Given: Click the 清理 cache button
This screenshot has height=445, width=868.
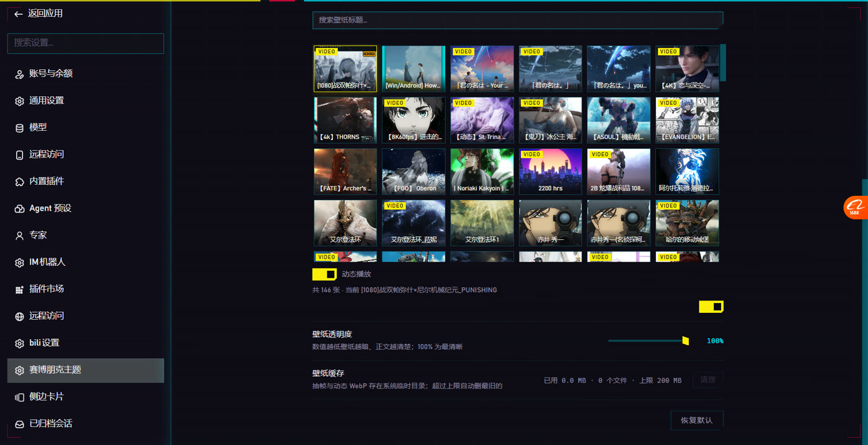Looking at the screenshot, I should point(708,380).
